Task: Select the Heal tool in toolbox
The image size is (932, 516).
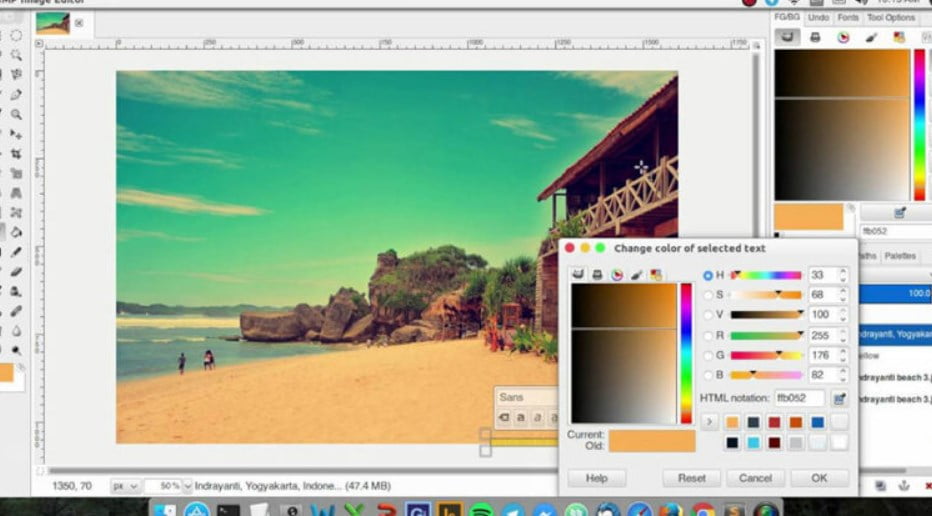Action: click(16, 311)
